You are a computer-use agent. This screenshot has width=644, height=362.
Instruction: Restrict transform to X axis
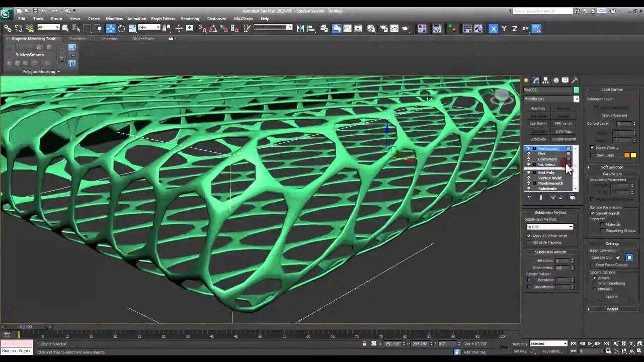493,29
